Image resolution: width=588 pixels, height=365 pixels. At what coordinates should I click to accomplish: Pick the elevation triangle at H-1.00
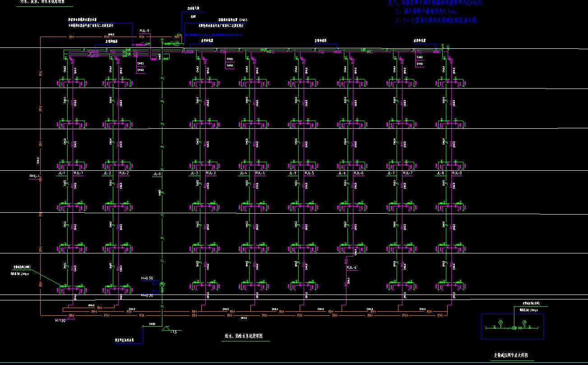point(71,318)
